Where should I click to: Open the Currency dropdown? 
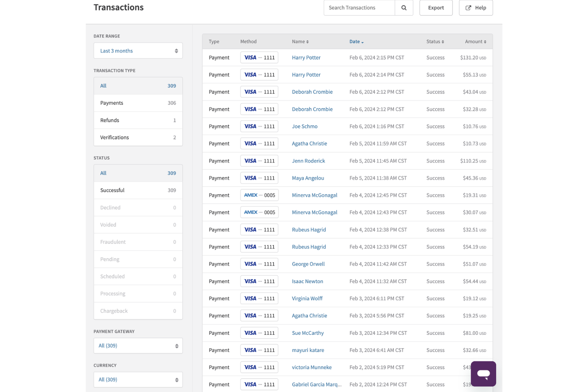point(138,379)
